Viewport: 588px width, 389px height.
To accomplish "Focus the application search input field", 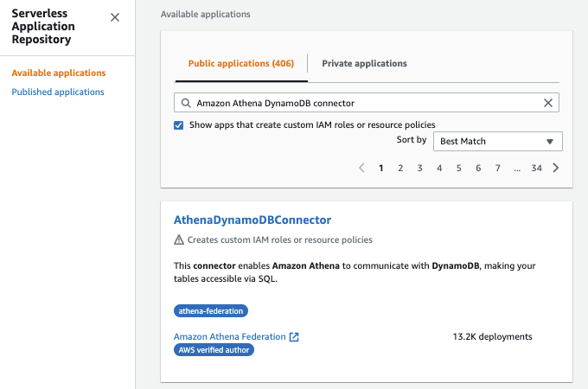I will pyautogui.click(x=363, y=103).
